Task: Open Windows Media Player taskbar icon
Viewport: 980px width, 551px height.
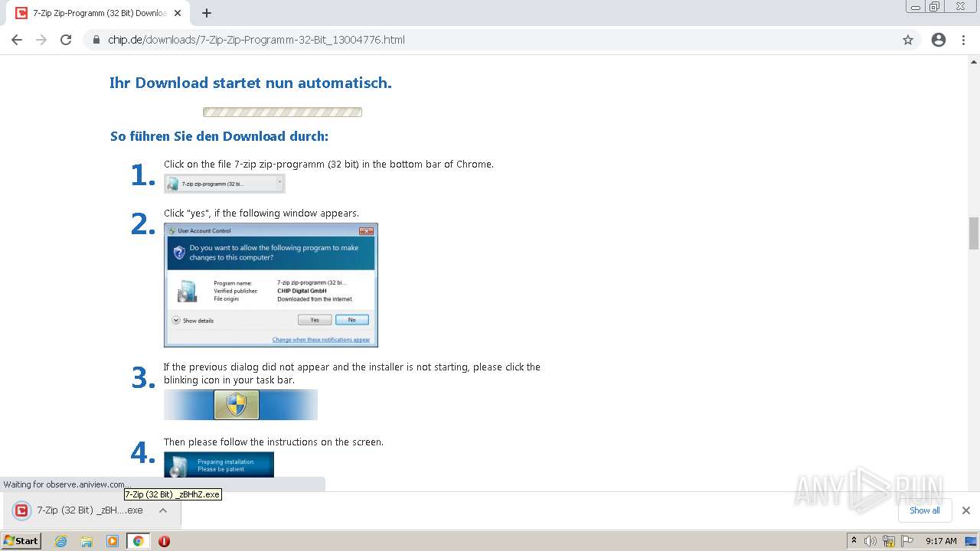Action: (113, 541)
